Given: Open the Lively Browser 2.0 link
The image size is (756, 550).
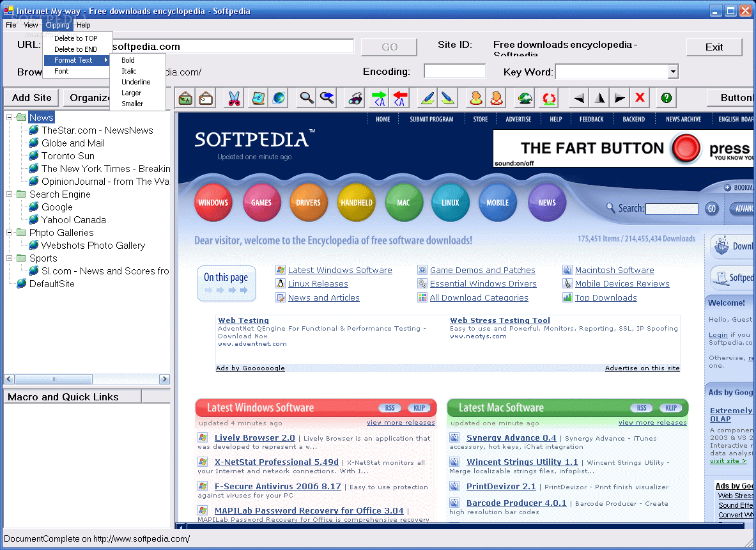Looking at the screenshot, I should point(254,437).
